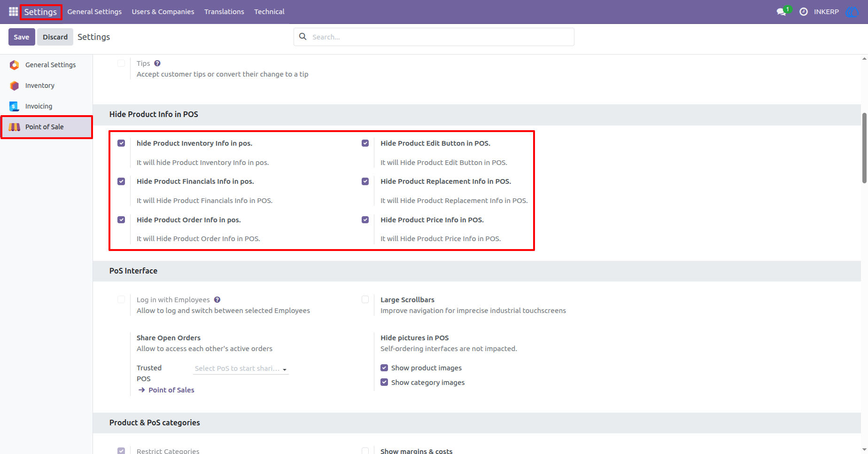The image size is (868, 454).
Task: Click the Settings app title
Action: pos(41,12)
